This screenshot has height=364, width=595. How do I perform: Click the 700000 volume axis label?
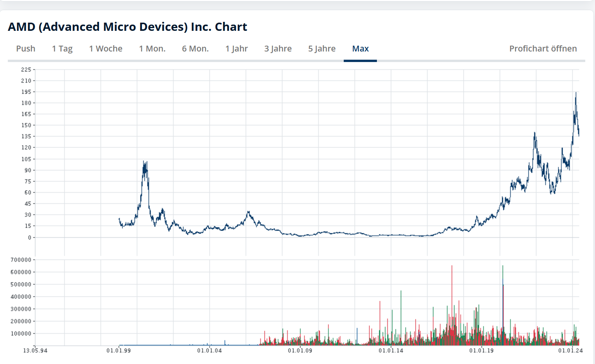(21, 260)
